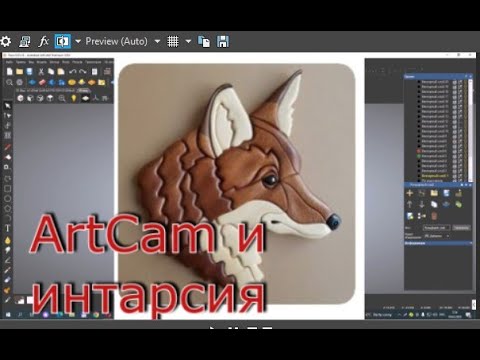Open the dropdown below layer name field

(x=437, y=236)
